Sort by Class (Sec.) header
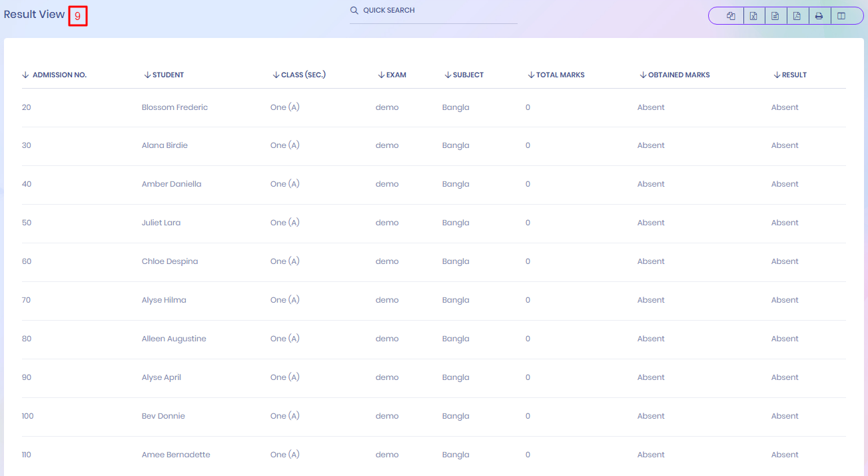The width and height of the screenshot is (868, 476). 303,75
